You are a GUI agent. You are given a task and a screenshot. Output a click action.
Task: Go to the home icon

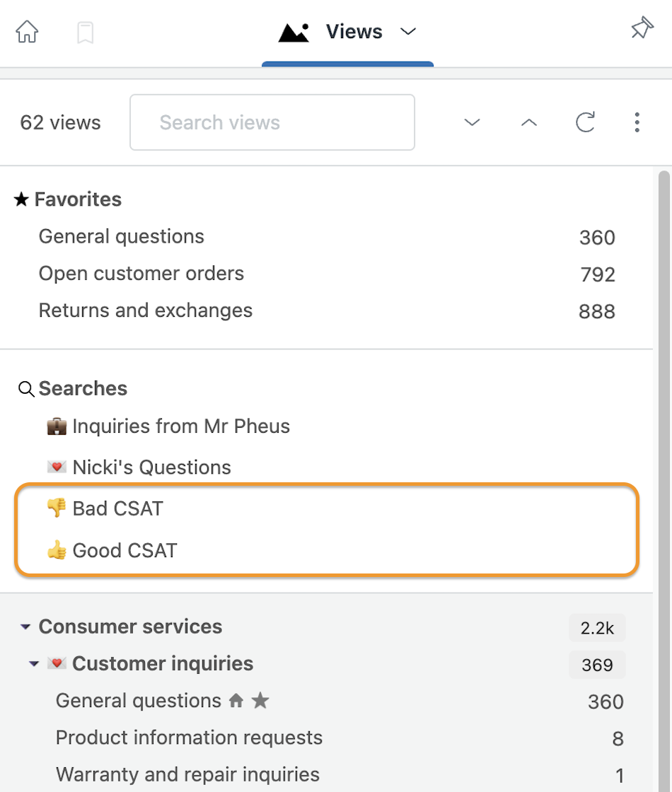click(x=27, y=32)
